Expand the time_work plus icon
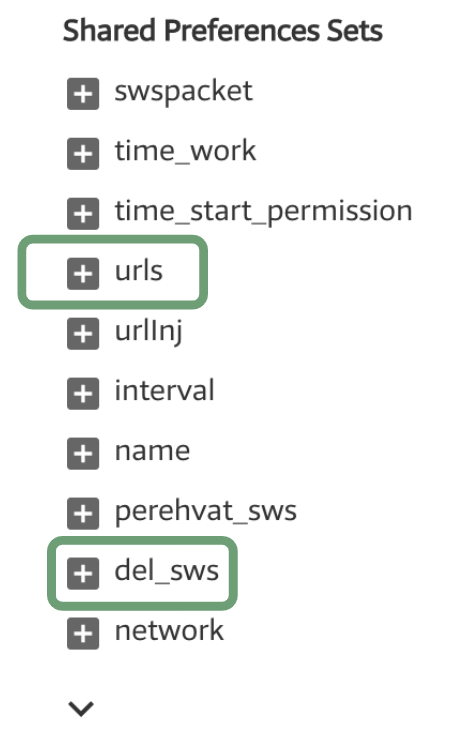 click(x=83, y=154)
